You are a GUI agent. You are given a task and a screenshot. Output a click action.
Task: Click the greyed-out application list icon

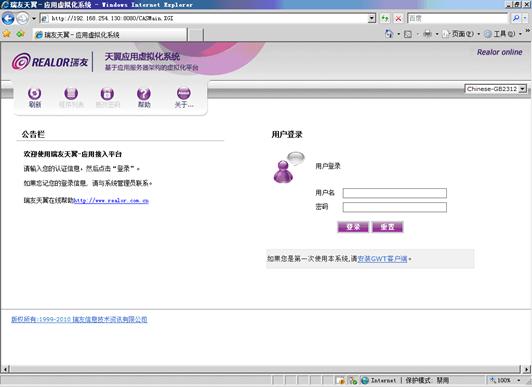pyautogui.click(x=71, y=93)
